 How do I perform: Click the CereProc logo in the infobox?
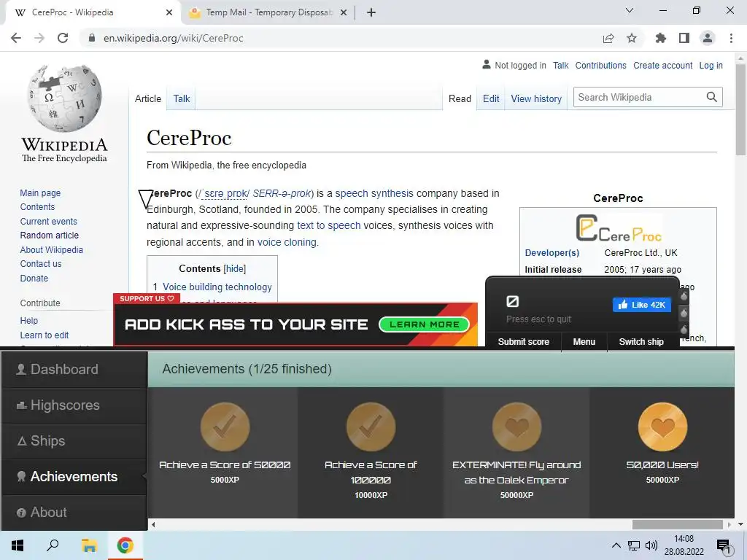[x=619, y=228]
